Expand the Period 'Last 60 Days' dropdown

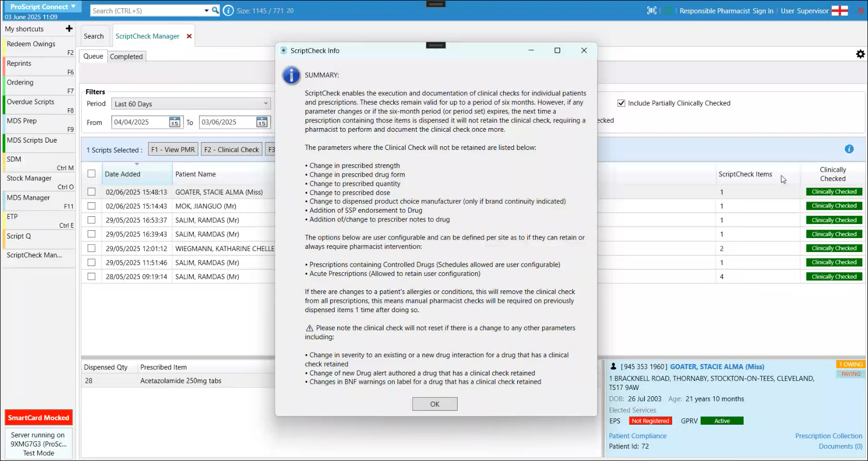[x=191, y=104]
